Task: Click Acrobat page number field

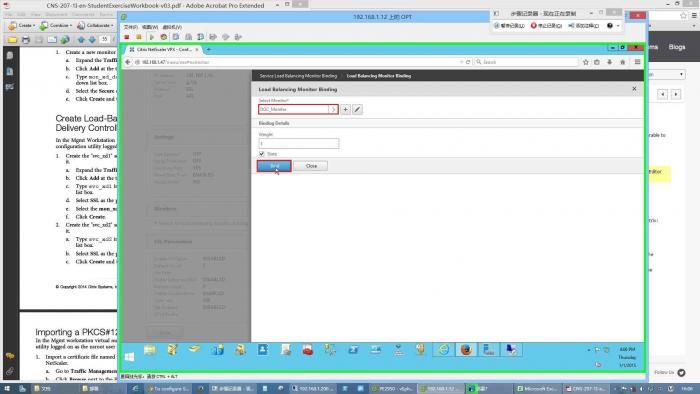Action: click(x=104, y=40)
